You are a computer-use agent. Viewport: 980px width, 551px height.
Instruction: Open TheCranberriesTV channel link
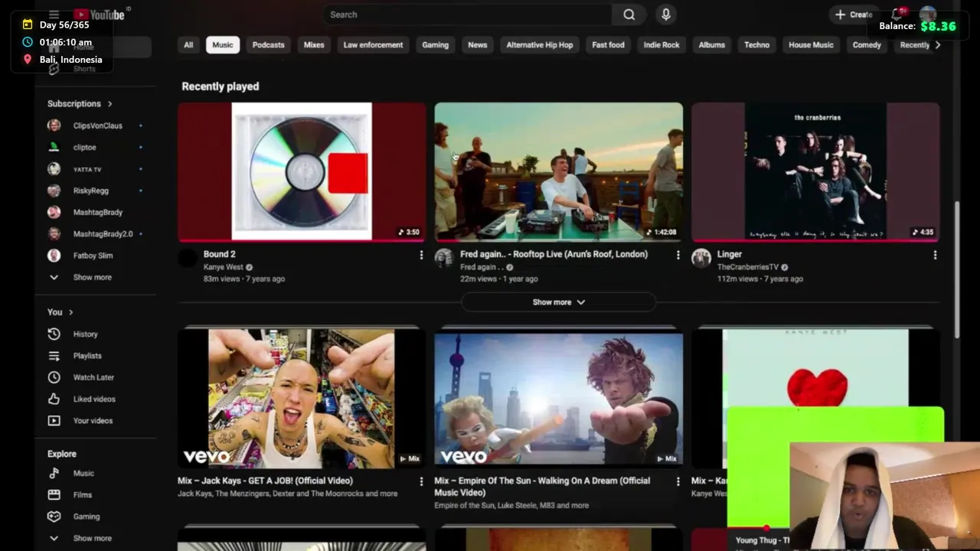748,267
